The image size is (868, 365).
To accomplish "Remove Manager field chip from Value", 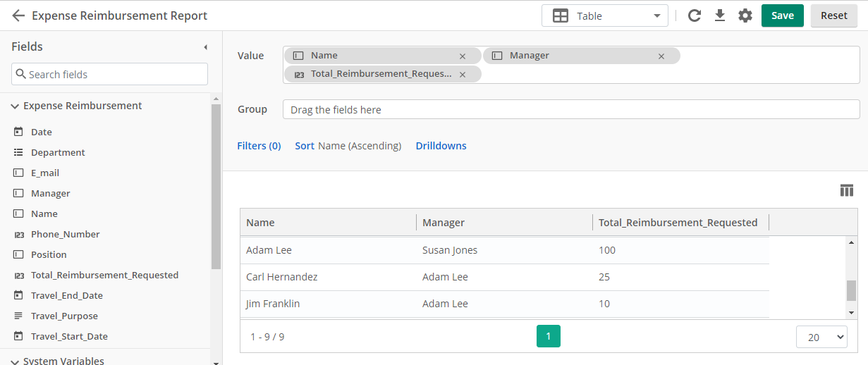I will click(661, 56).
